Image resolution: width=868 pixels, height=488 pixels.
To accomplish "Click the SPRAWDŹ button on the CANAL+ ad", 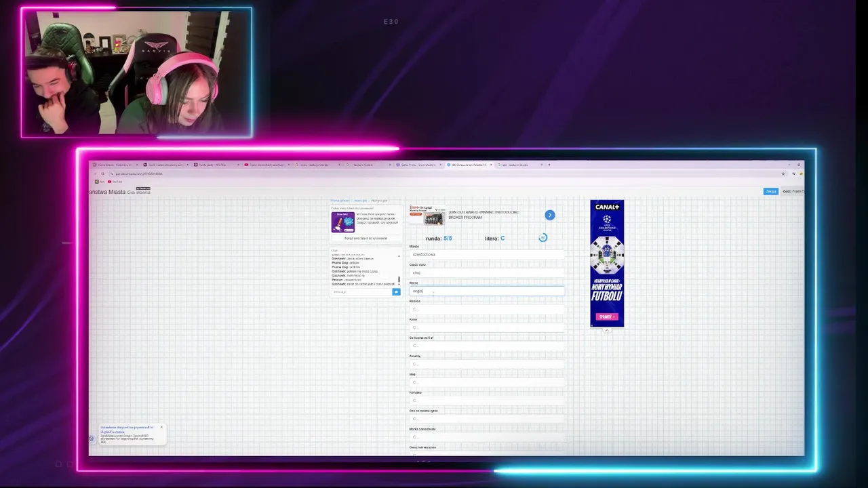I will pyautogui.click(x=607, y=317).
